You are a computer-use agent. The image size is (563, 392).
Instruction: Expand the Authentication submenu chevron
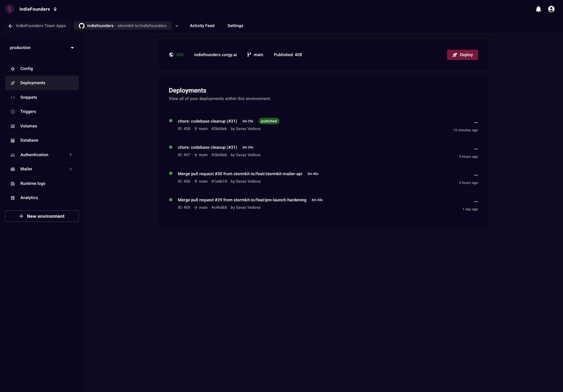(x=71, y=155)
